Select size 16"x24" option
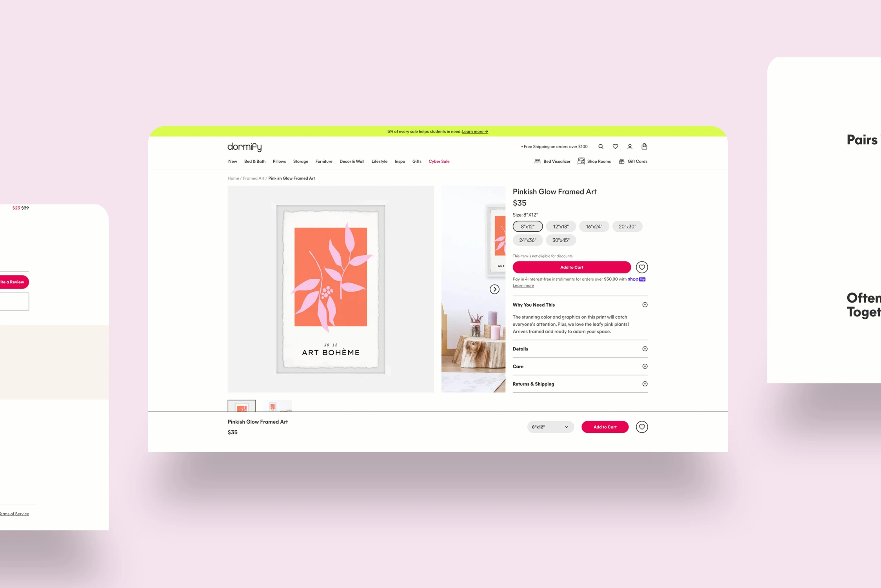This screenshot has width=881, height=588. [594, 227]
